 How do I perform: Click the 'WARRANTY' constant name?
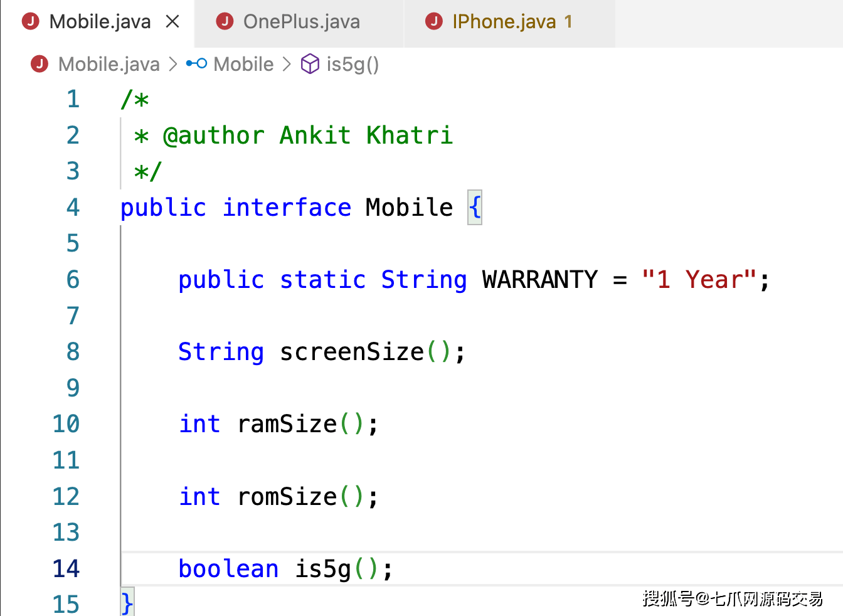point(539,280)
